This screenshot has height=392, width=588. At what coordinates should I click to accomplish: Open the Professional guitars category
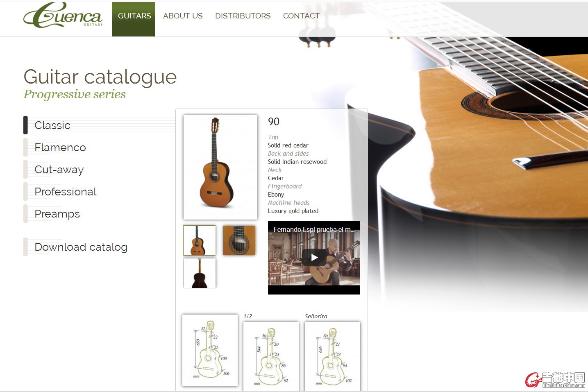click(x=66, y=192)
